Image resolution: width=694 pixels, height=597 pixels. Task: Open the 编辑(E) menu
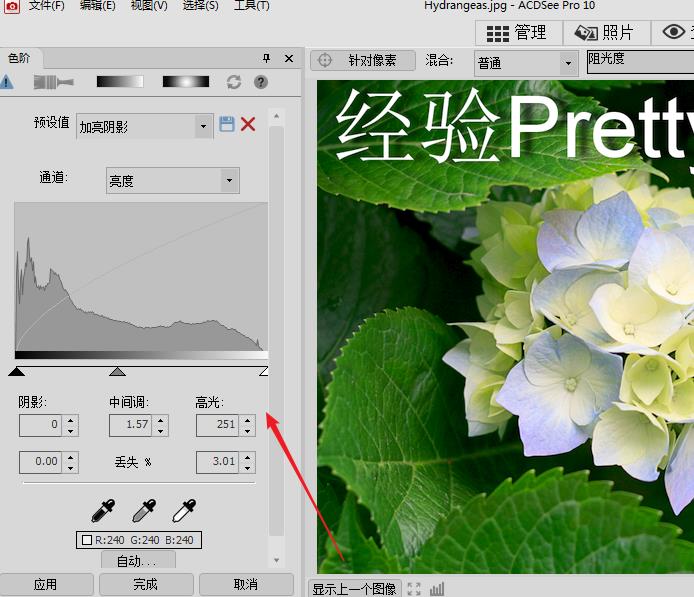point(98,6)
